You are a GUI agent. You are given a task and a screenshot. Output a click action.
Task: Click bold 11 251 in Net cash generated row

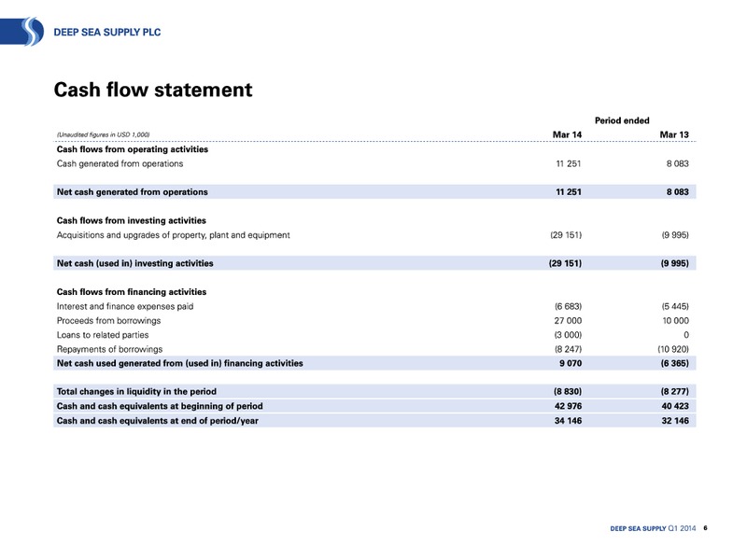click(569, 192)
